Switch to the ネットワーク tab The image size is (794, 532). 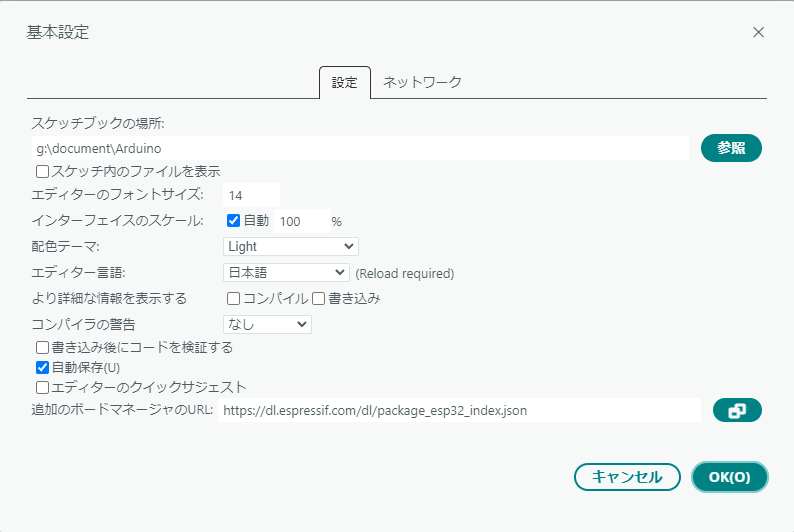pyautogui.click(x=422, y=83)
